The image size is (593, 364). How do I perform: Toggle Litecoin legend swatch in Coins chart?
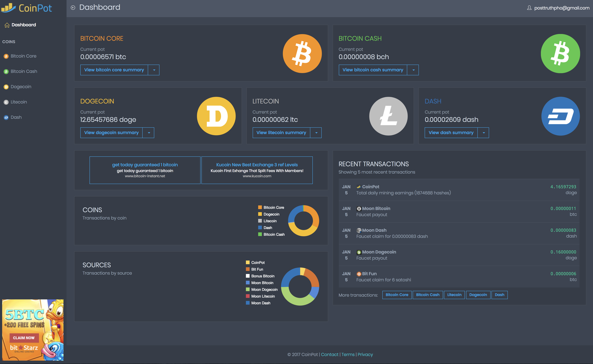pyautogui.click(x=260, y=221)
